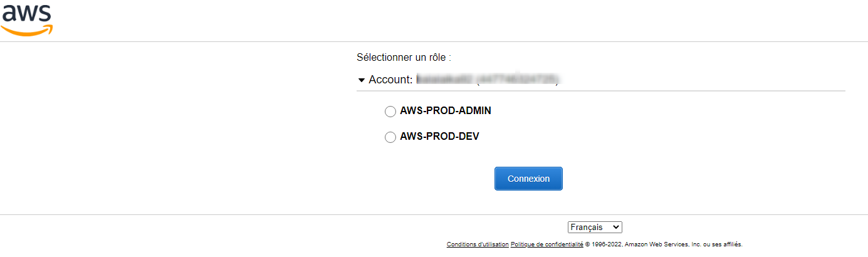The width and height of the screenshot is (868, 257).
Task: Click the AWS-PROD-DEV role label
Action: click(x=439, y=136)
